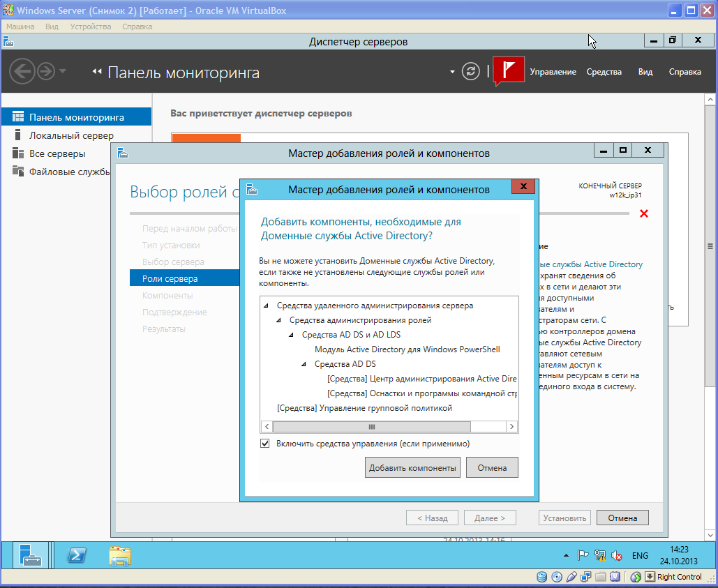Viewport: 718px width, 588px height.
Task: Click Назад button in wizard
Action: point(433,518)
